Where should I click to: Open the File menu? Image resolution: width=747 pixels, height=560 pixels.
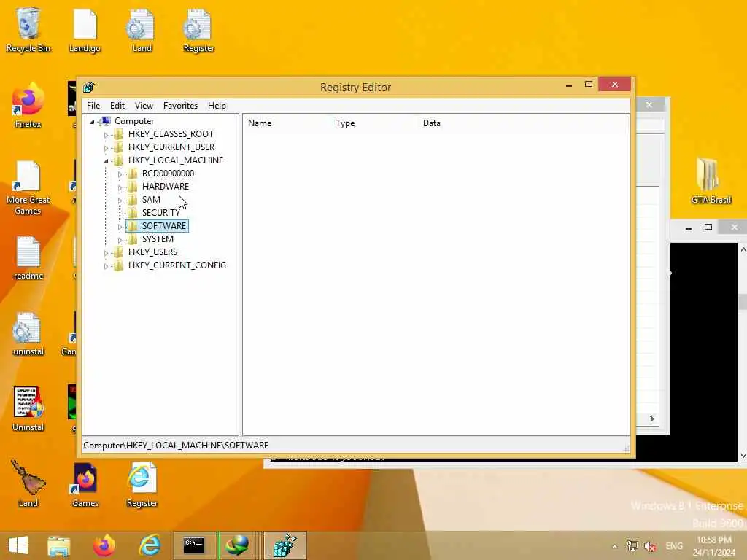click(x=93, y=106)
